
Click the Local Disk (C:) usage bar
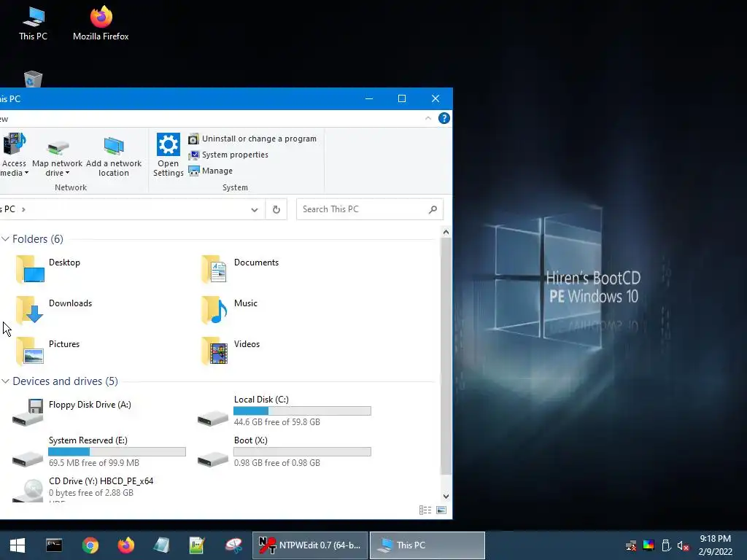click(302, 411)
